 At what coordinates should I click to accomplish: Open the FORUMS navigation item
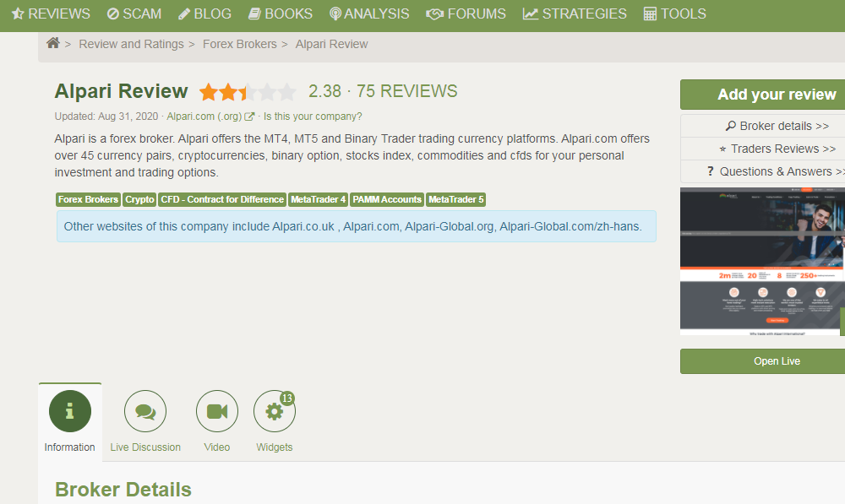pyautogui.click(x=466, y=14)
